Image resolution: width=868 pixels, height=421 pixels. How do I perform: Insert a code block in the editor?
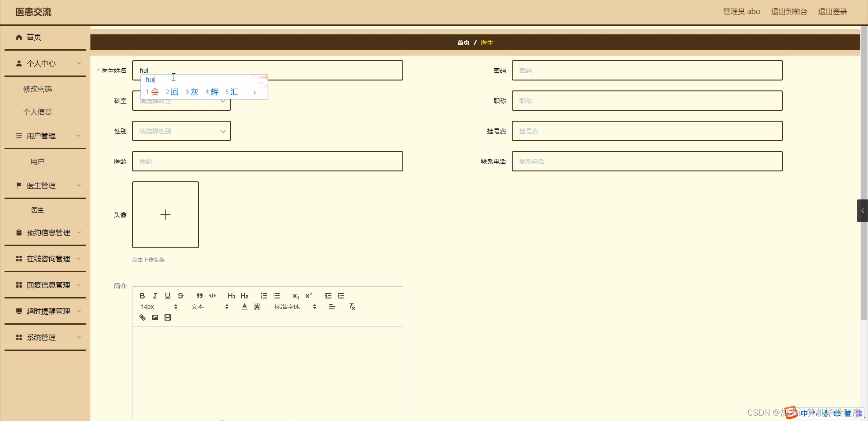point(212,296)
